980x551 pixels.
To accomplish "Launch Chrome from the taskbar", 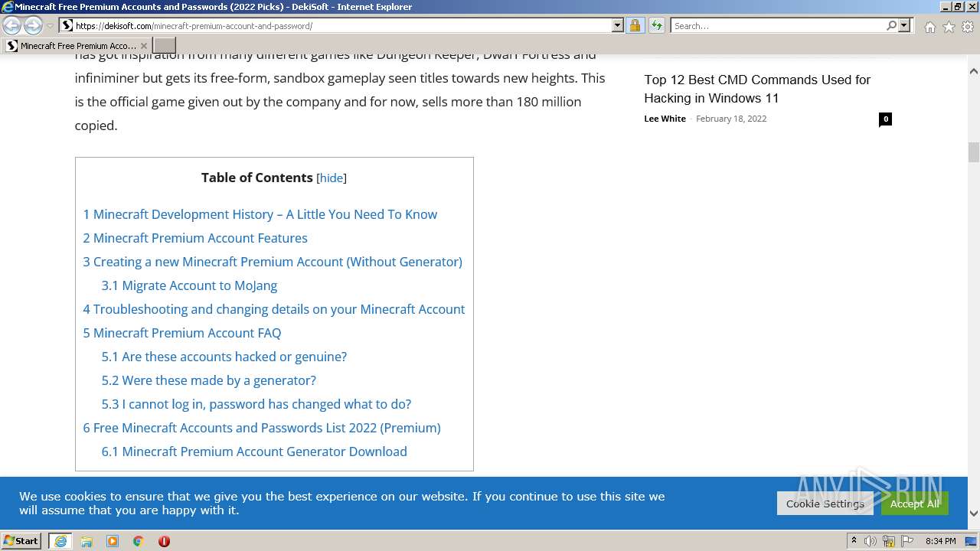I will pos(139,541).
